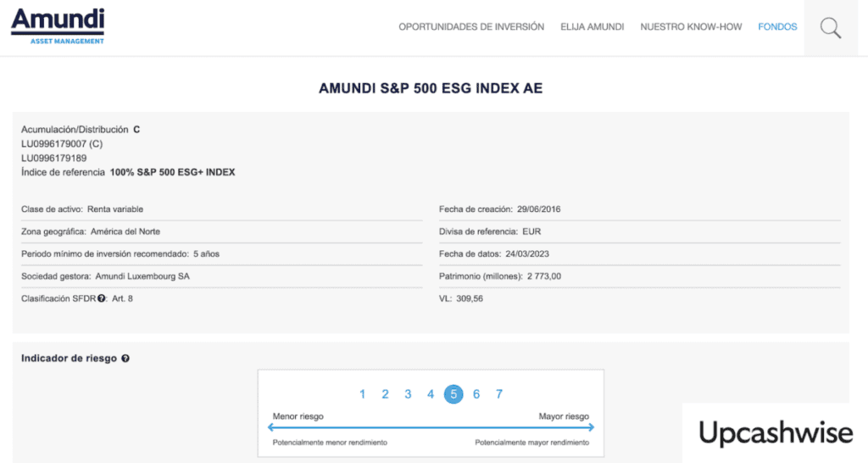Click the Acumulación/Distribución C line
The height and width of the screenshot is (463, 868).
(x=81, y=130)
